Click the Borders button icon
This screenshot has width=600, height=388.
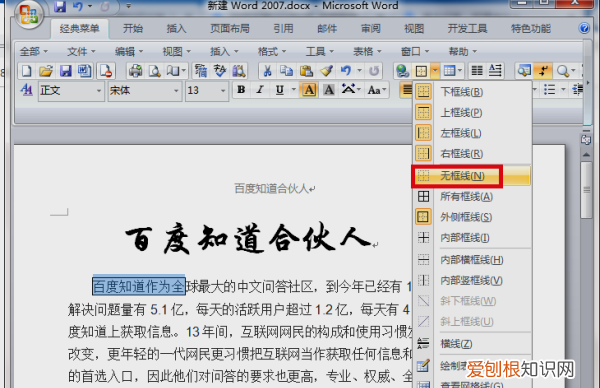pyautogui.click(x=421, y=71)
